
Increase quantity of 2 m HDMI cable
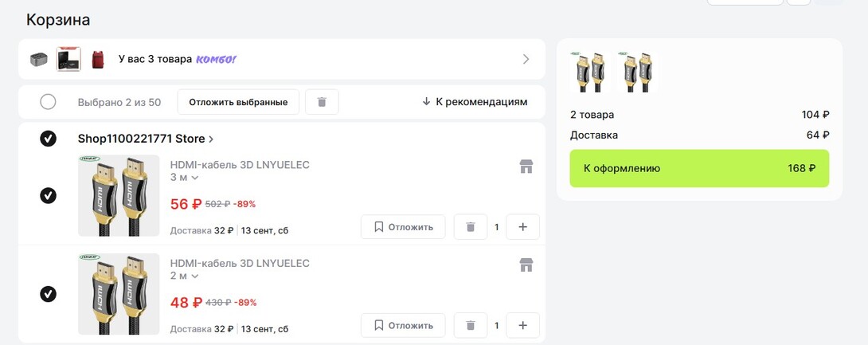[x=522, y=325]
